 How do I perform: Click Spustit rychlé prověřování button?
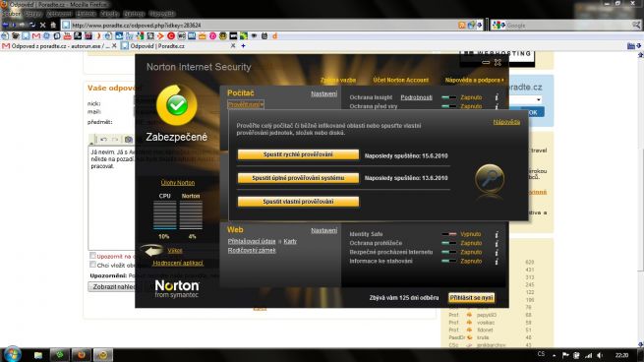298,154
